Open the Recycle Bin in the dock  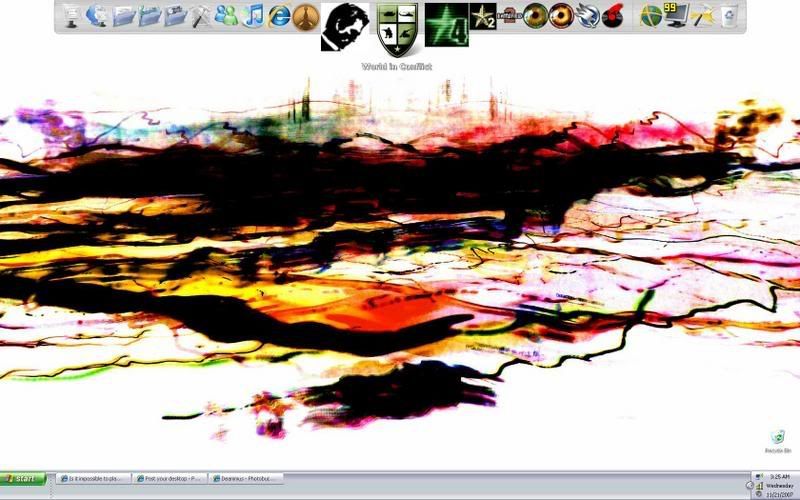click(x=730, y=16)
